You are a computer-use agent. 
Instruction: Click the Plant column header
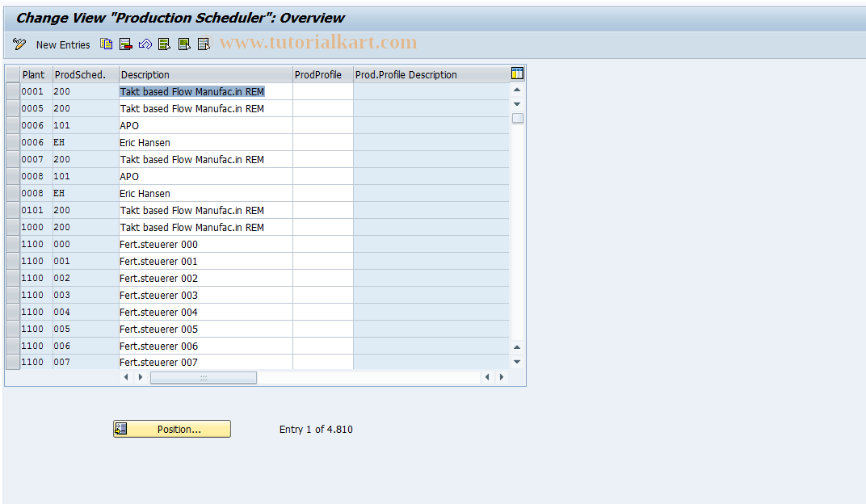point(34,73)
